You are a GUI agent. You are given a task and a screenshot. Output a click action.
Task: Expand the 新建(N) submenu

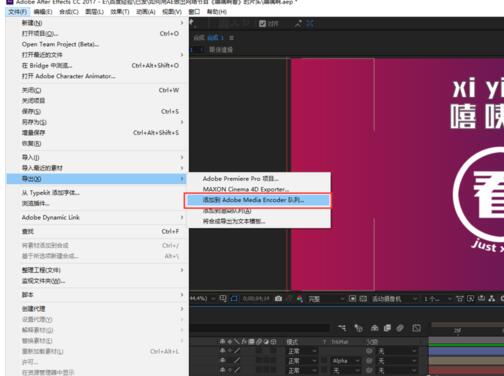click(97, 23)
